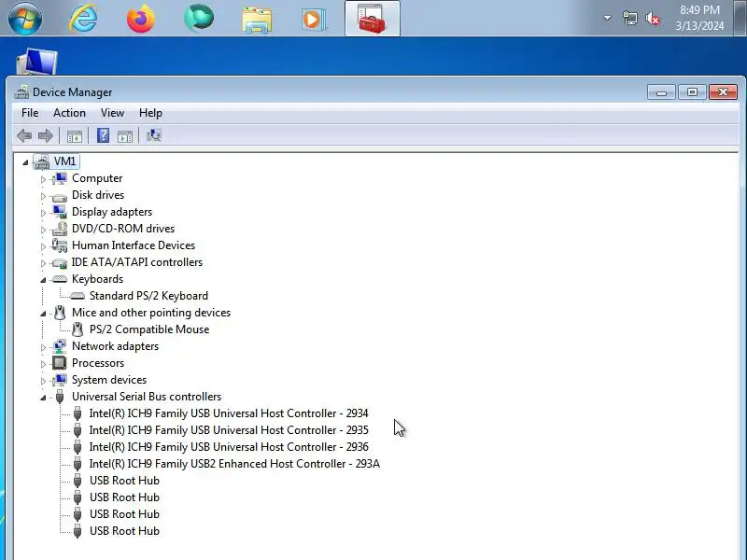Collapse the Keyboards category
747x560 pixels.
pyautogui.click(x=43, y=280)
